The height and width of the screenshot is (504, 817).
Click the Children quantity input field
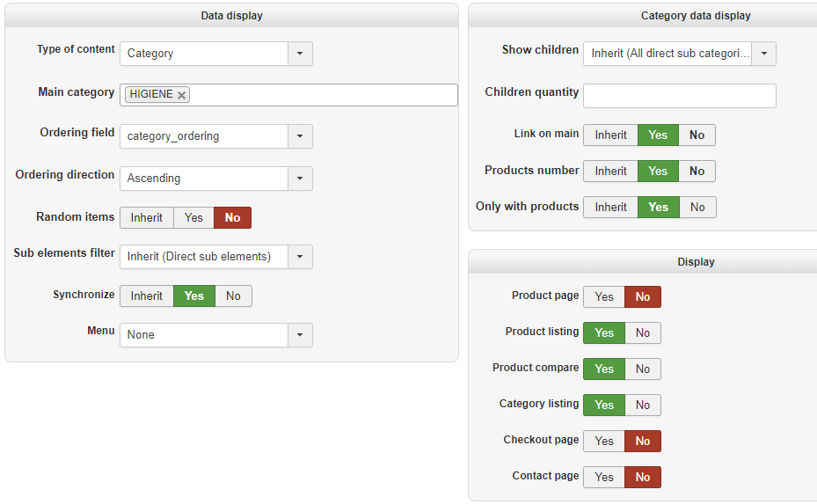[680, 96]
